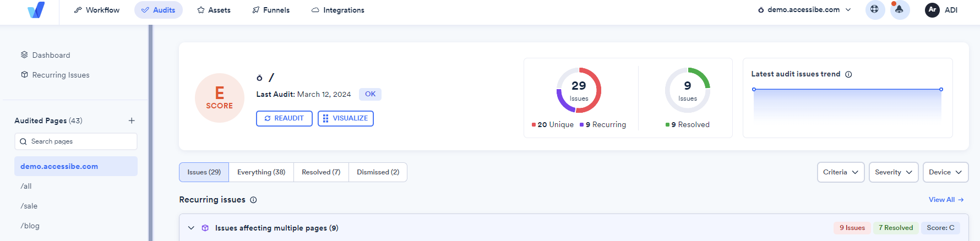Click the Score: C badge
This screenshot has height=241, width=980.
(940, 228)
